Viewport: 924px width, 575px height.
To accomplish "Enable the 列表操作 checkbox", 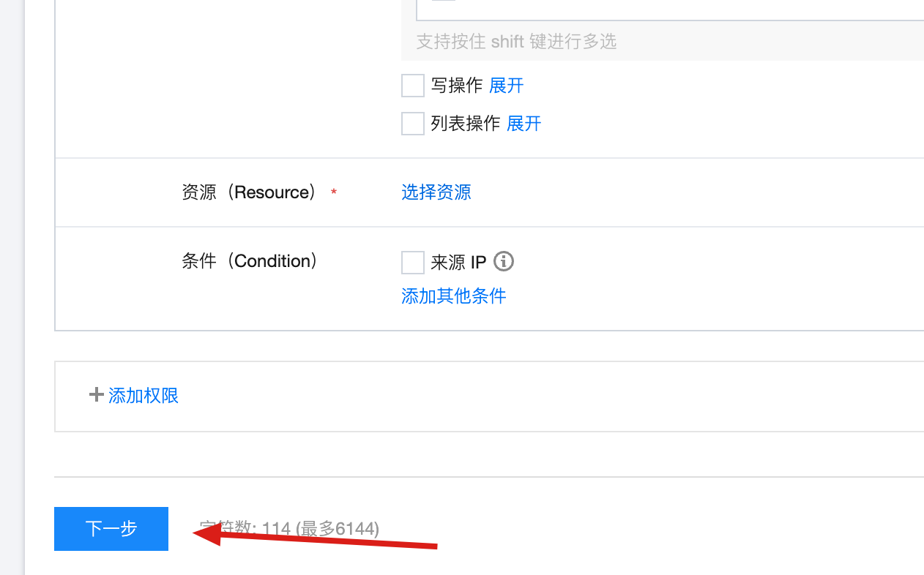I will [x=413, y=123].
